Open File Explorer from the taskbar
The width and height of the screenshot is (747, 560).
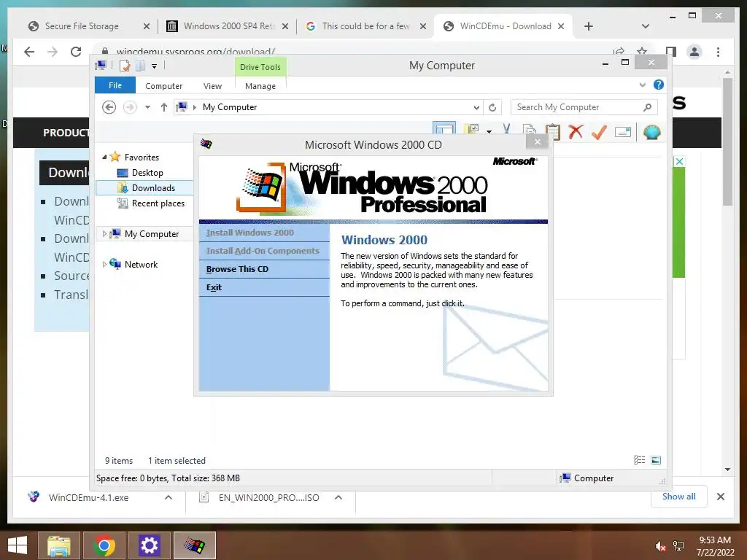tap(59, 545)
